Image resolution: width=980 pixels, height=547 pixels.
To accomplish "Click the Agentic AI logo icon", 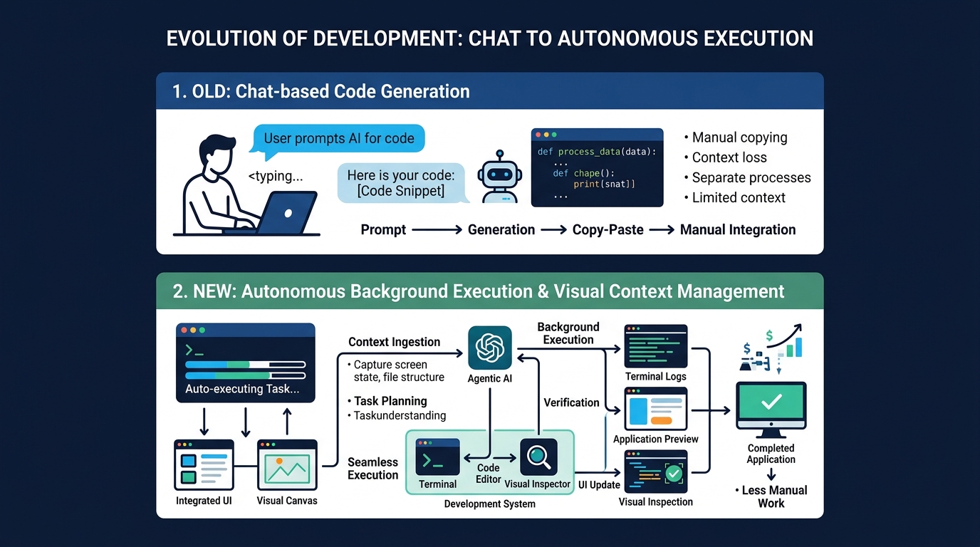I will 489,348.
